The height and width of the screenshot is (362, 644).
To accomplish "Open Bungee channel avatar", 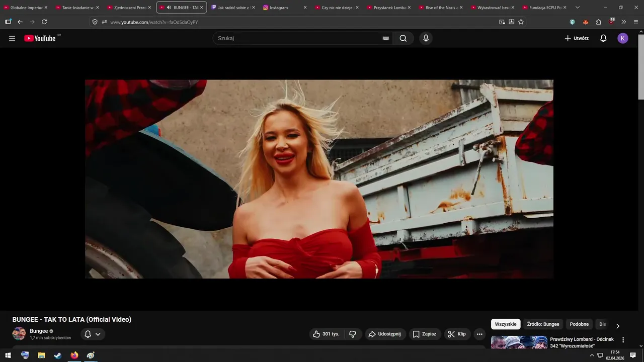I will click(x=19, y=334).
